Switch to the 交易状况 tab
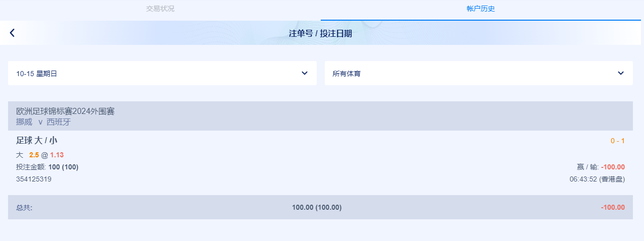Image resolution: width=644 pixels, height=241 pixels. (x=160, y=9)
